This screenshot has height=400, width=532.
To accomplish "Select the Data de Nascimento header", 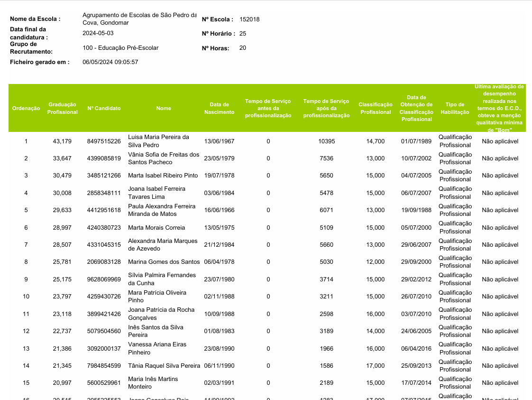I will (219, 108).
